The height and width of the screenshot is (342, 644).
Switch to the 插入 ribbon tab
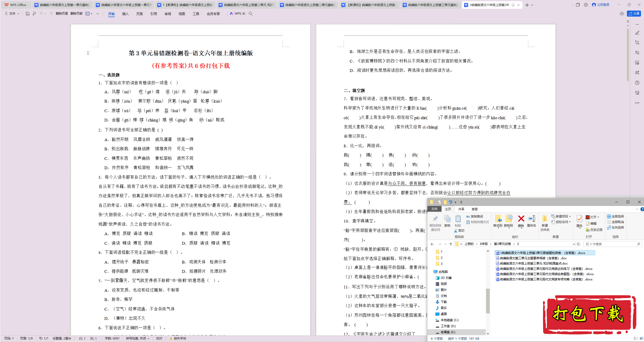[x=125, y=14]
